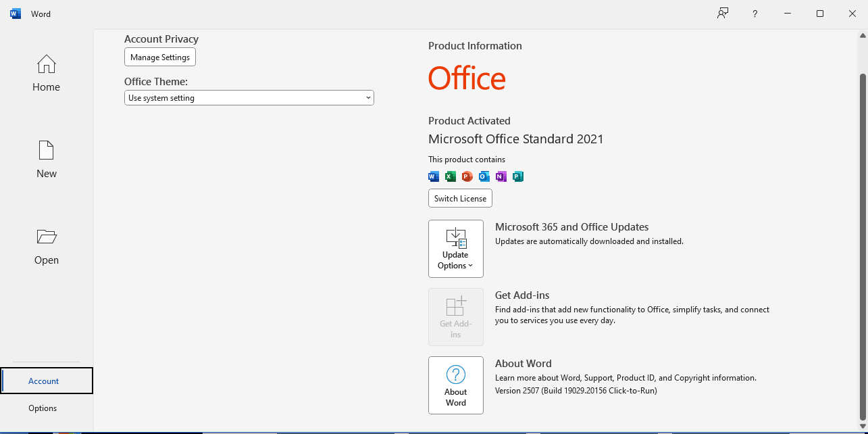Click the OneNote icon under This product contains
868x434 pixels.
tap(501, 176)
